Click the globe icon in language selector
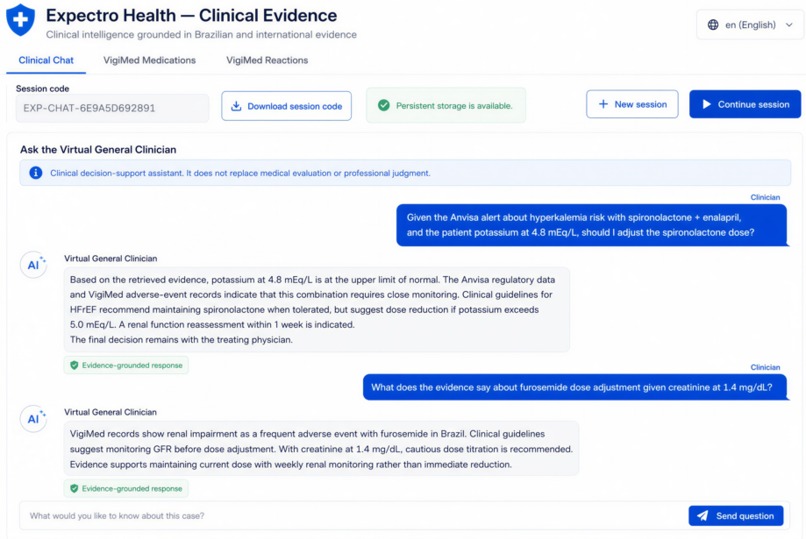Image resolution: width=806 pixels, height=539 pixels. [x=713, y=25]
